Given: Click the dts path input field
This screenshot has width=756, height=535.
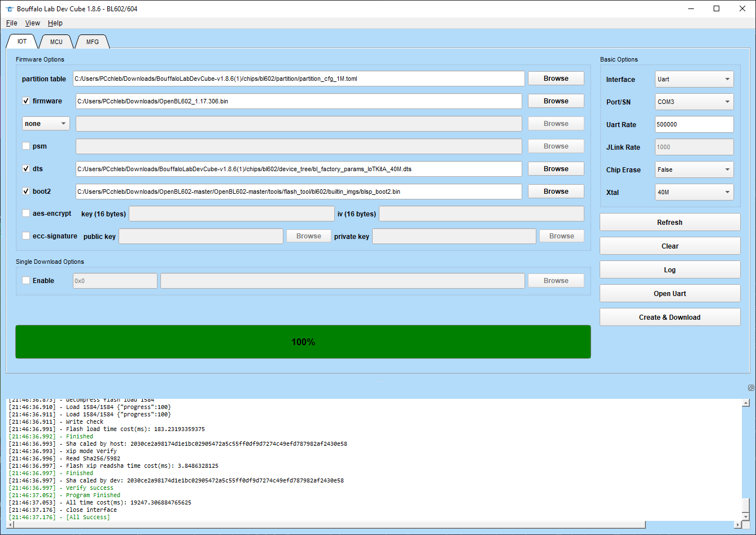Looking at the screenshot, I should coord(299,169).
